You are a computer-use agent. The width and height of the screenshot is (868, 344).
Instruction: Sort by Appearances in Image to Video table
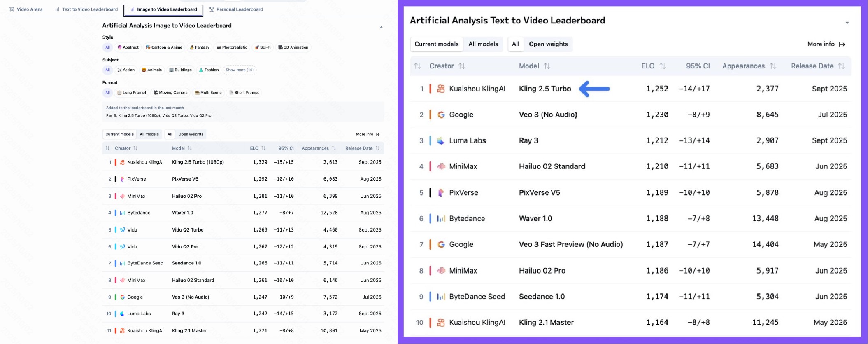point(319,148)
